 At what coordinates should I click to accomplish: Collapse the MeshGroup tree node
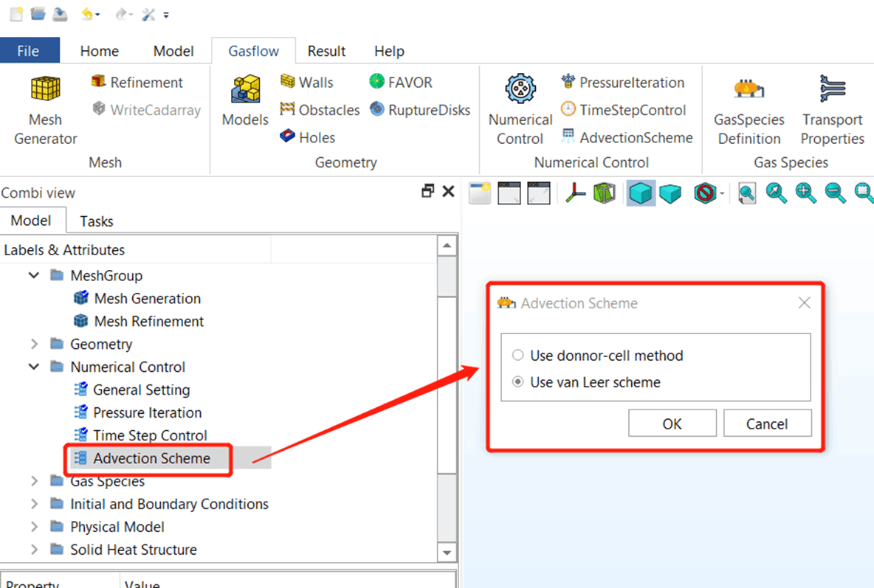coord(34,275)
